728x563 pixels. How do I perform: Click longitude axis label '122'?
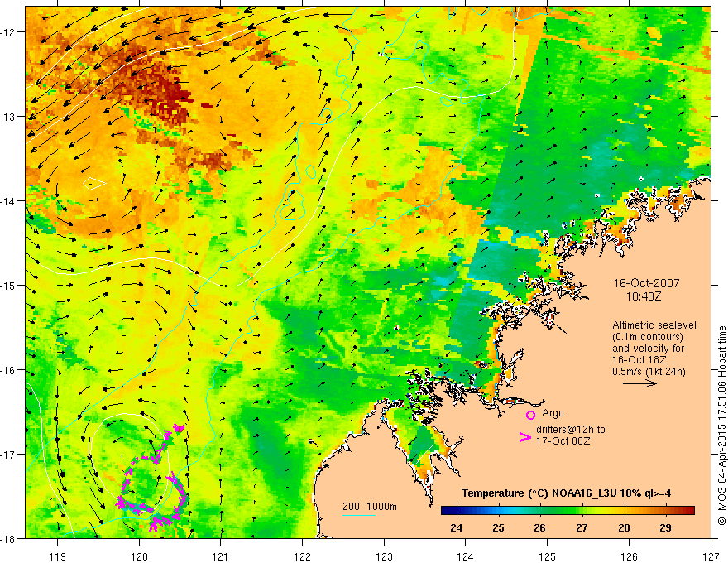pyautogui.click(x=302, y=556)
